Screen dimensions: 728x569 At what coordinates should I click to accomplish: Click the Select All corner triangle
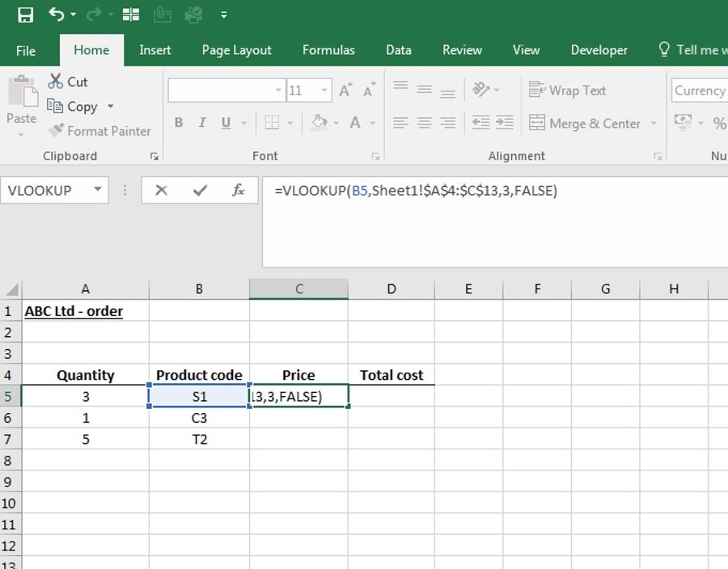(x=11, y=289)
